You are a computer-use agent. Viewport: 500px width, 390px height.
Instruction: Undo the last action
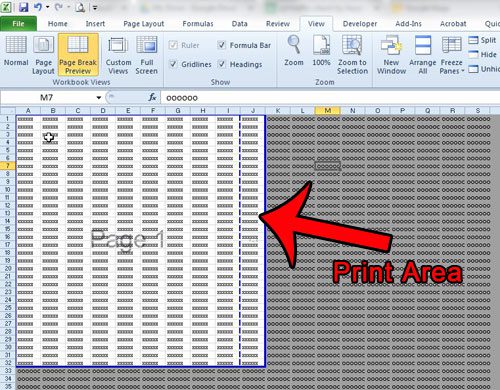coord(38,7)
